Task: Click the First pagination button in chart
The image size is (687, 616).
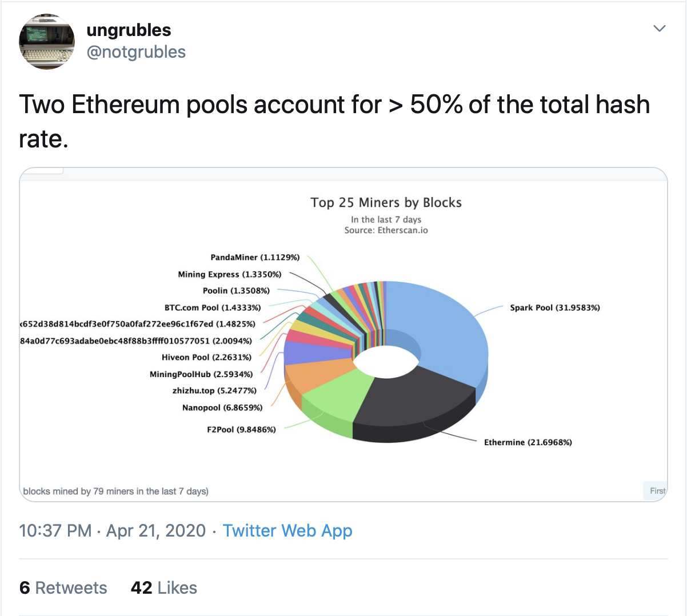Action: pyautogui.click(x=656, y=491)
